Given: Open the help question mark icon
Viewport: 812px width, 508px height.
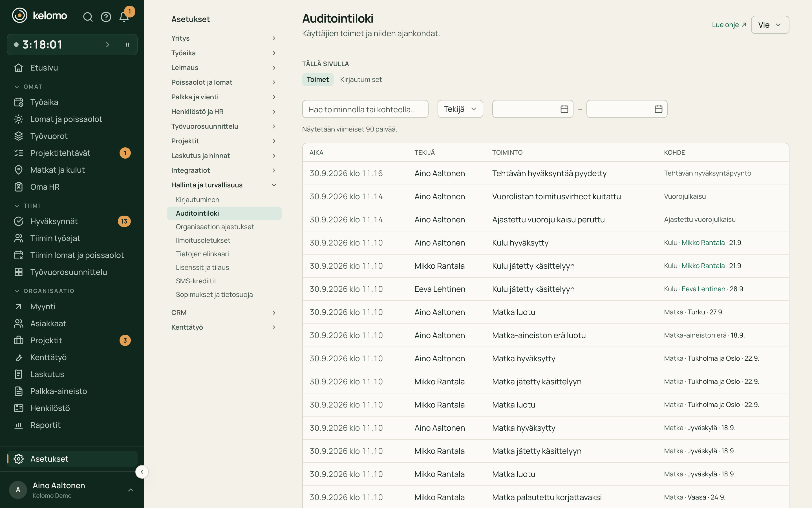Looking at the screenshot, I should (106, 17).
